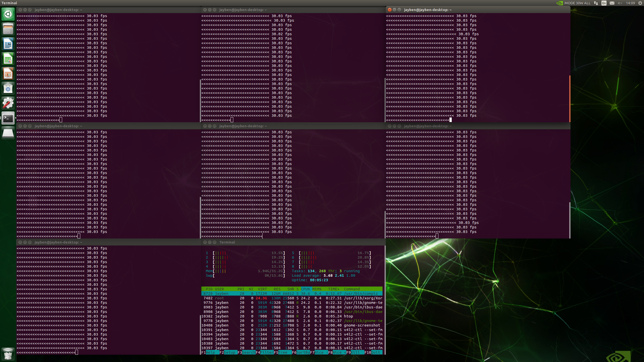Unmute audio via the volume indicator
644x362 pixels.
point(620,3)
